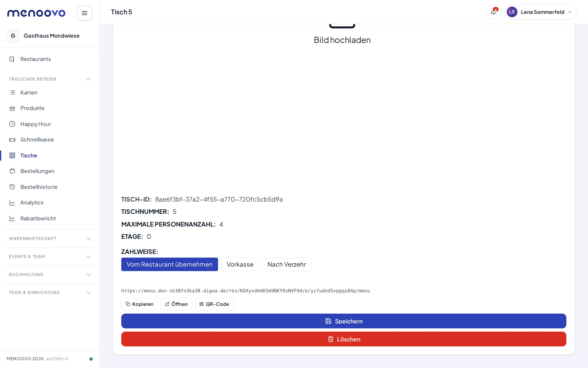Expand the Warenwirtschaft section
Viewport: 588px width, 368px height.
[x=50, y=239]
